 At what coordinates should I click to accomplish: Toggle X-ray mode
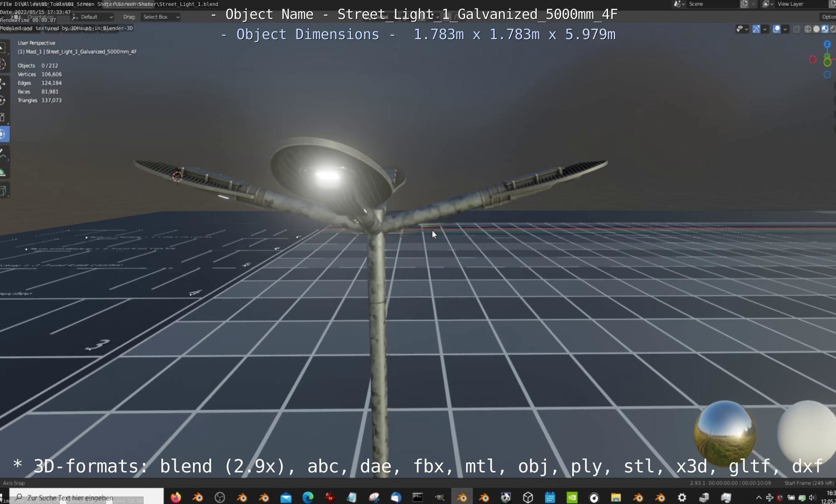click(796, 29)
